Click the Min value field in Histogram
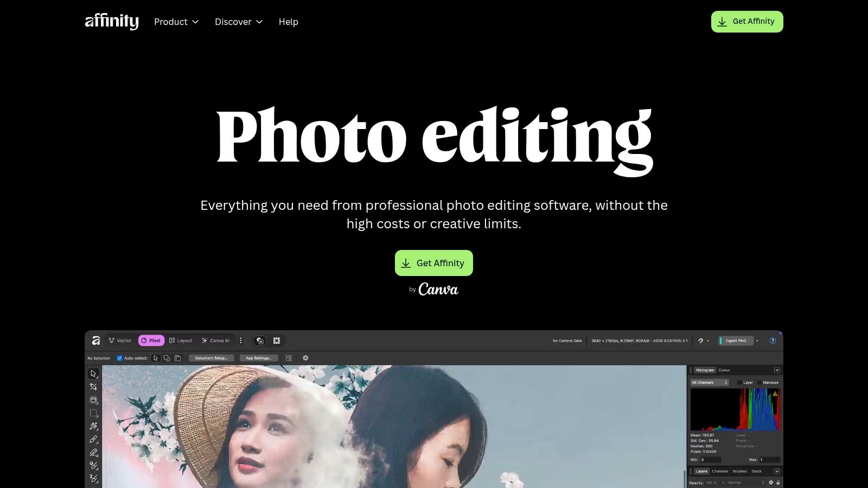This screenshot has height=488, width=868. point(711,459)
